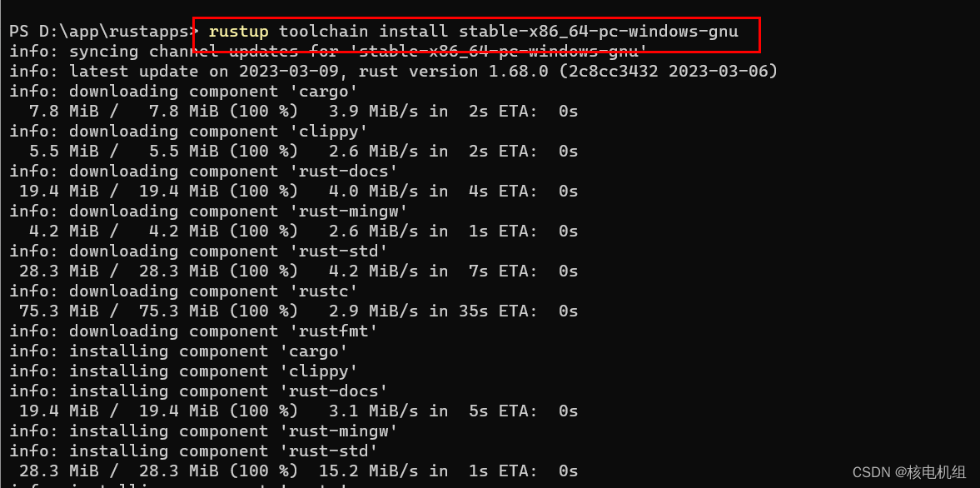
Task: Click the downloading component 'cargo' line
Action: [184, 92]
